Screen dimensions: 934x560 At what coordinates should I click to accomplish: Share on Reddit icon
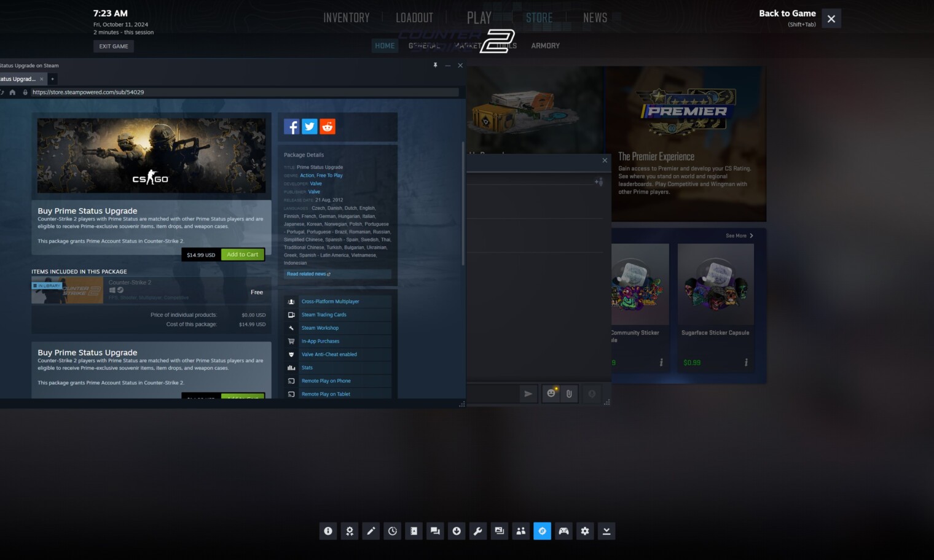tap(328, 126)
